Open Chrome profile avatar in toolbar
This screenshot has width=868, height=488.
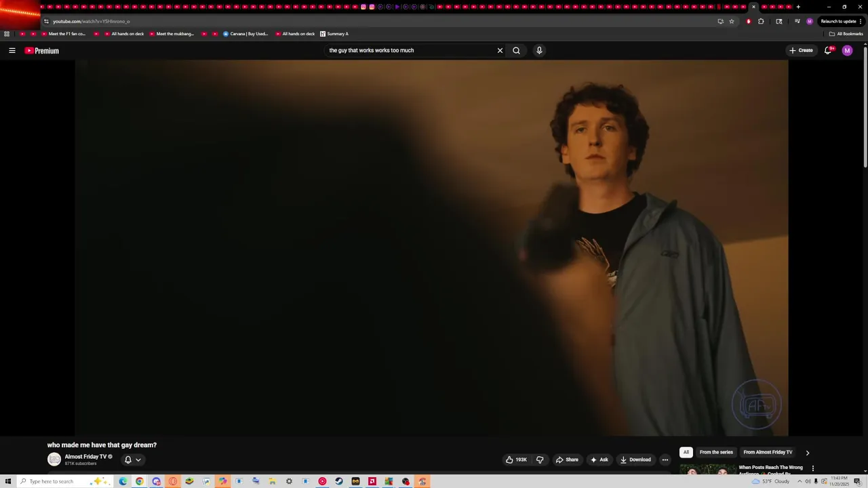coord(809,21)
